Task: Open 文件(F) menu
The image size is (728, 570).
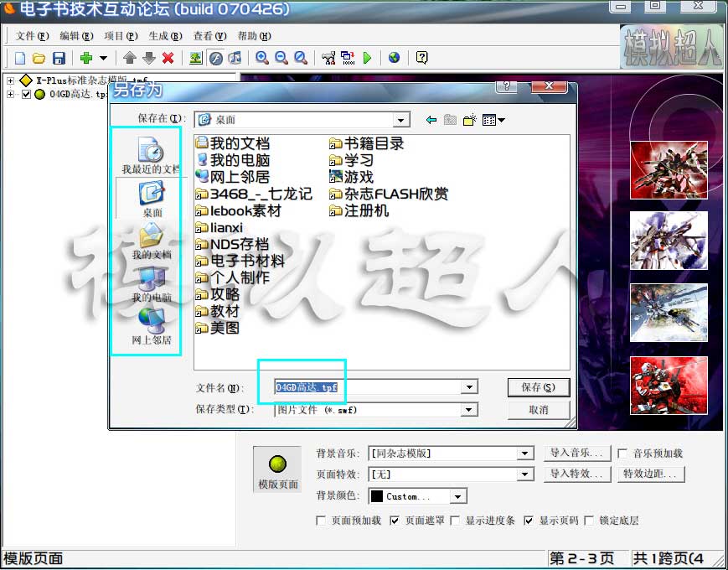Action: (x=32, y=36)
